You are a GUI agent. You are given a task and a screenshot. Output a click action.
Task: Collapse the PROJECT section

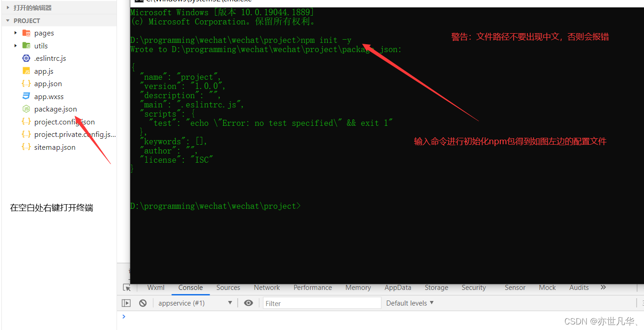click(7, 20)
